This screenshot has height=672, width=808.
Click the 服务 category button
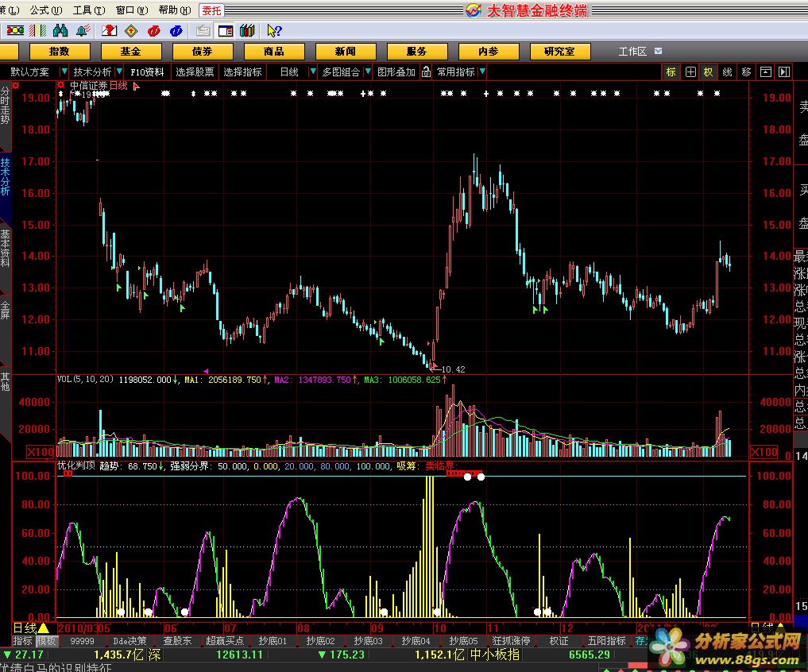pyautogui.click(x=417, y=51)
